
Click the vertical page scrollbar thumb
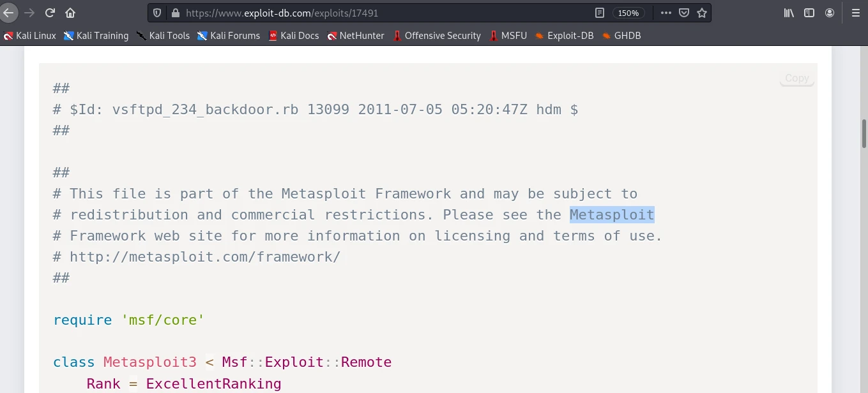coord(864,133)
